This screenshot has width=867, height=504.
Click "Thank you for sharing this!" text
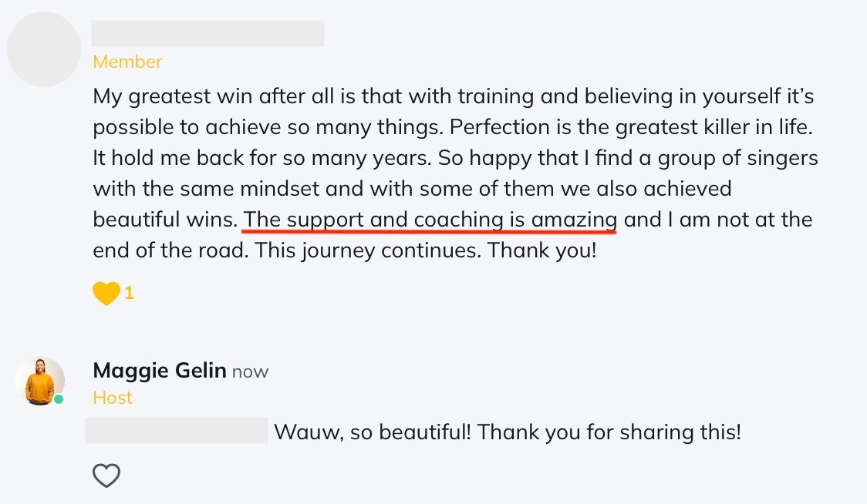(609, 432)
